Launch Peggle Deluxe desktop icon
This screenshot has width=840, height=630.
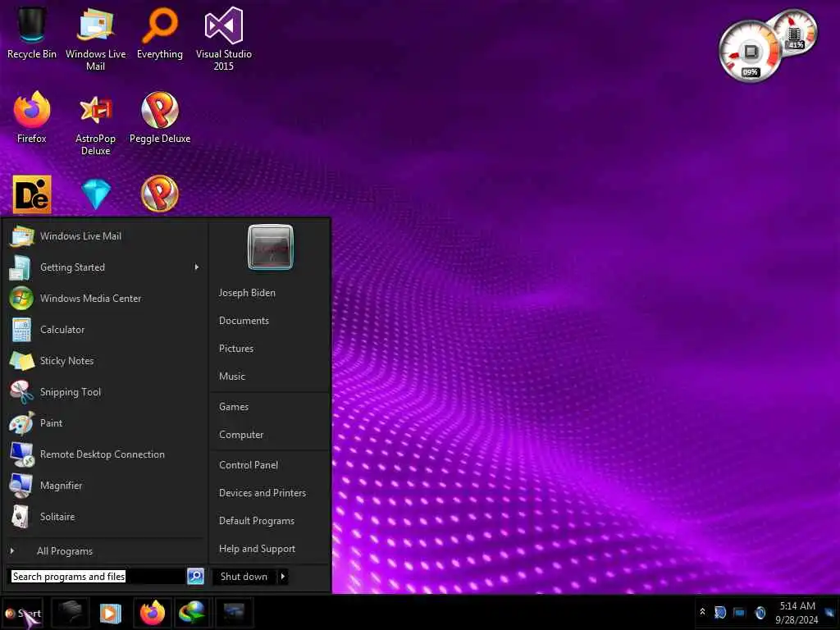tap(160, 118)
